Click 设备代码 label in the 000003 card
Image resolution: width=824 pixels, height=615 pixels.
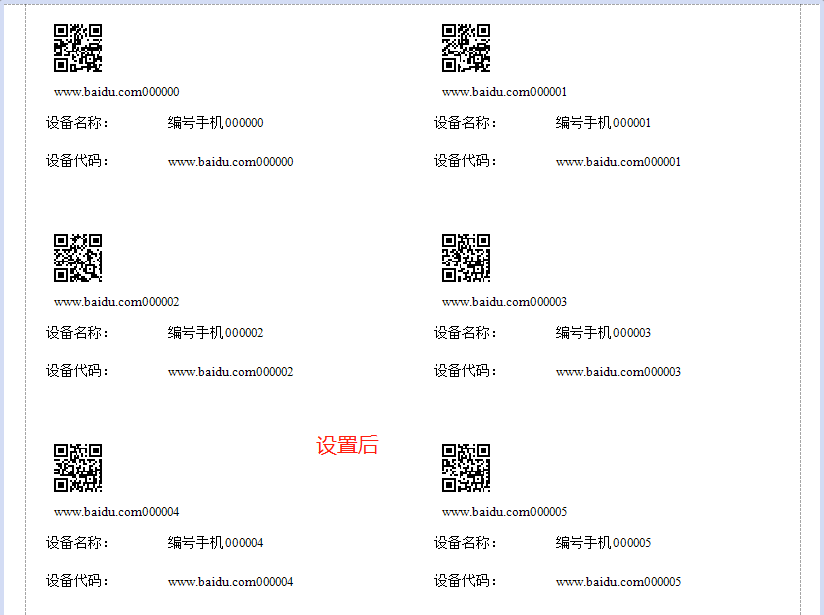tap(465, 371)
